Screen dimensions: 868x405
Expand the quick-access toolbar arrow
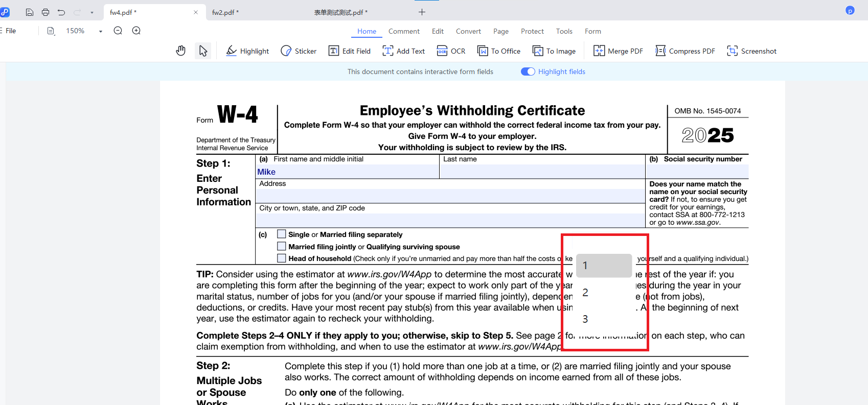pos(92,12)
